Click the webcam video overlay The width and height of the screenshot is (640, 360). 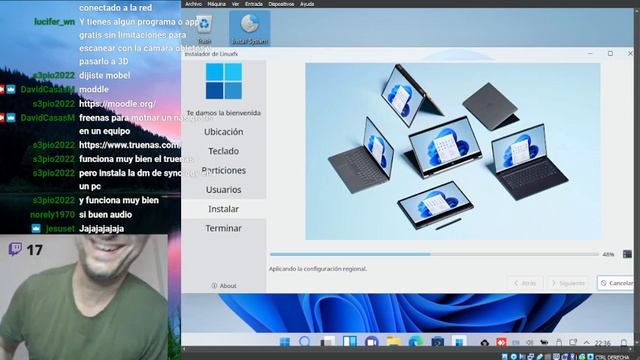(x=84, y=297)
